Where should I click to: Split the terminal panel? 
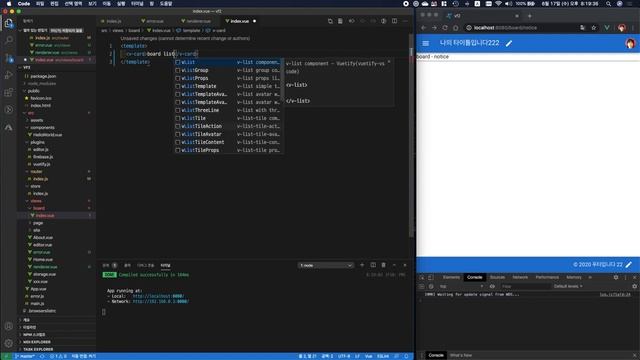coord(373,265)
